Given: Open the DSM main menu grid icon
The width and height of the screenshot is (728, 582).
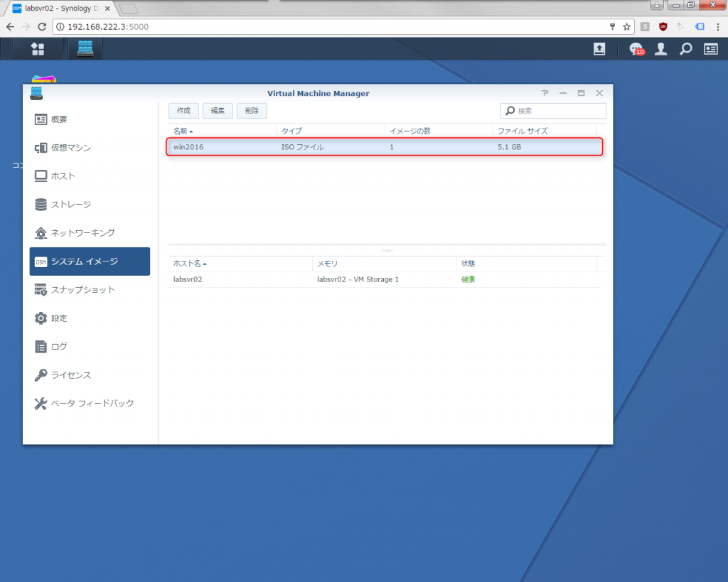Looking at the screenshot, I should 38,49.
